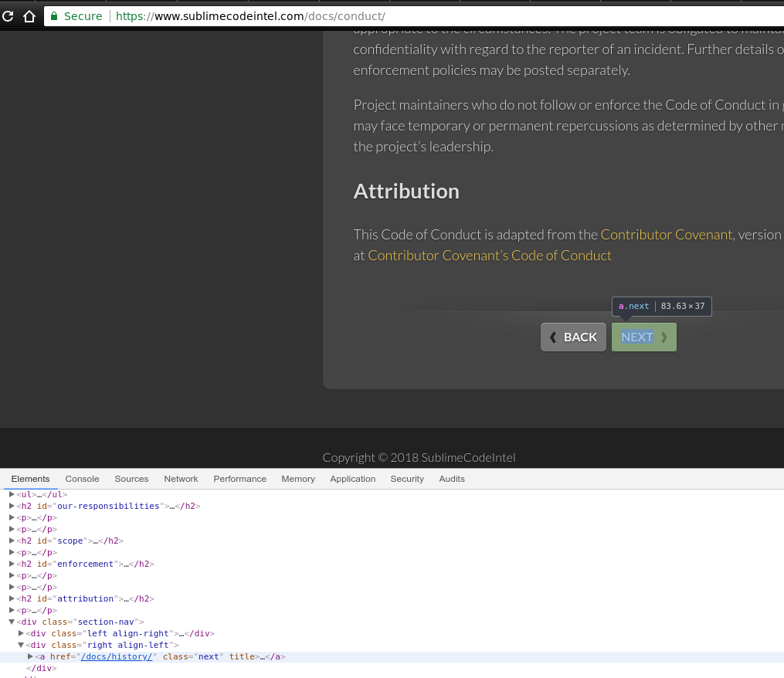Click the BACK navigation button

point(573,337)
